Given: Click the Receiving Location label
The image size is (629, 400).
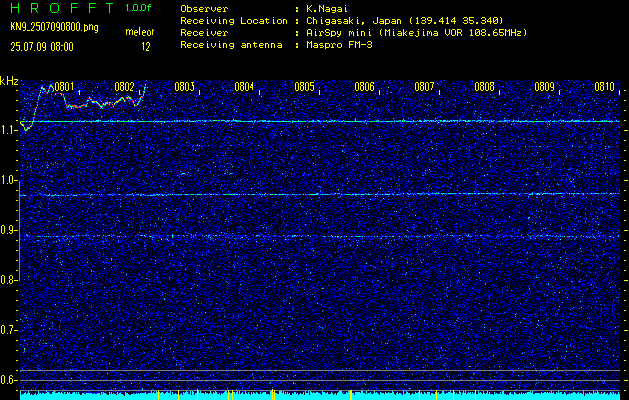Looking at the screenshot, I should coord(234,20).
